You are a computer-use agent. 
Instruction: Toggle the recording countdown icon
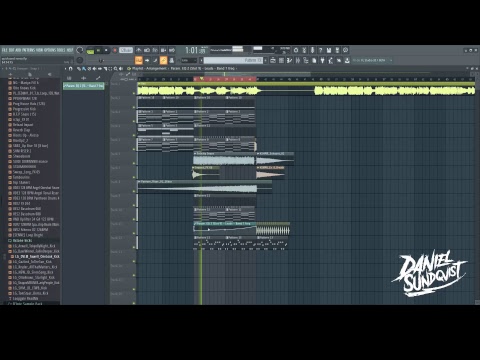(155, 50)
